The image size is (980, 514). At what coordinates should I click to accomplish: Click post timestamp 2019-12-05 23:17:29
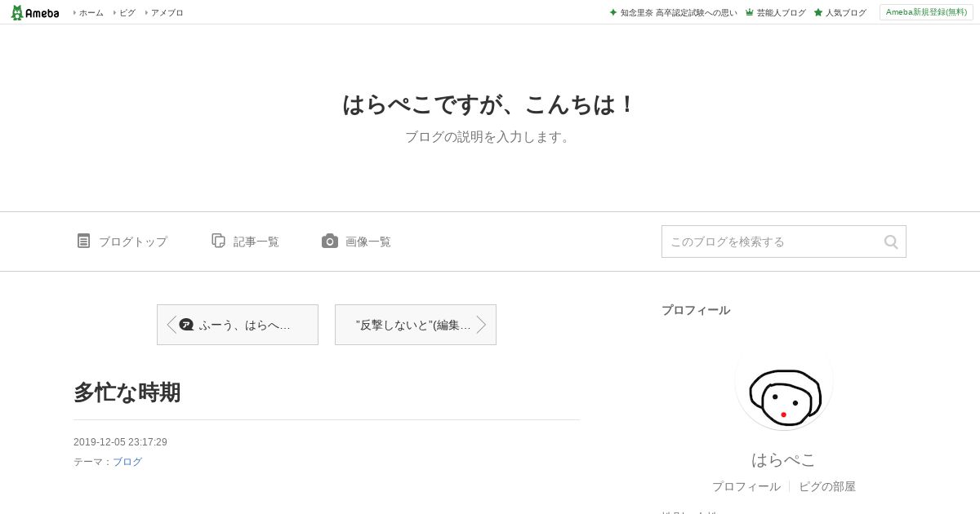coord(120,442)
